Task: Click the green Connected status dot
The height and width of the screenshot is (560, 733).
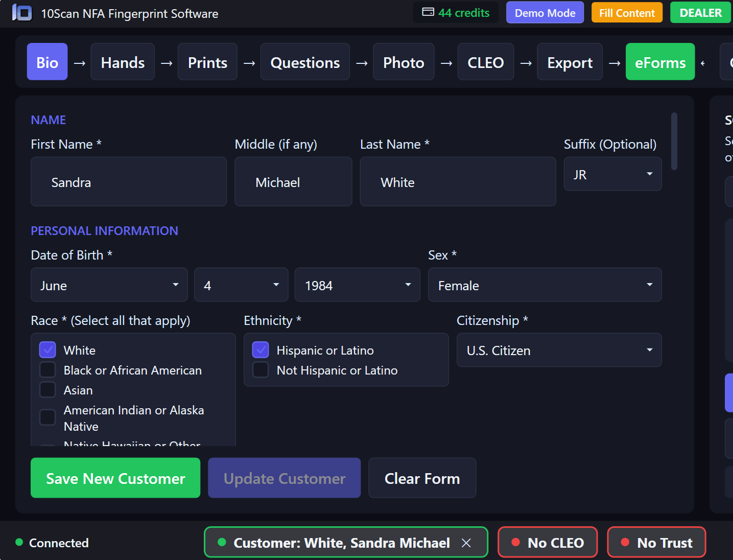Action: pos(19,542)
